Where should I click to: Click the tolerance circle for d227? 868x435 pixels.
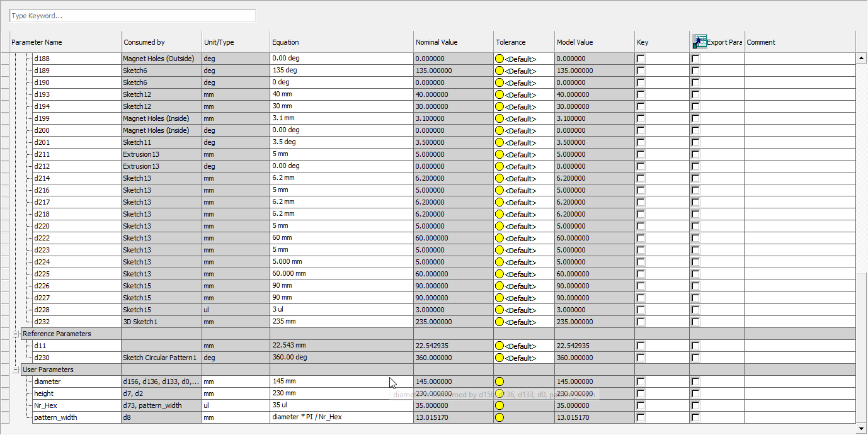click(x=500, y=298)
